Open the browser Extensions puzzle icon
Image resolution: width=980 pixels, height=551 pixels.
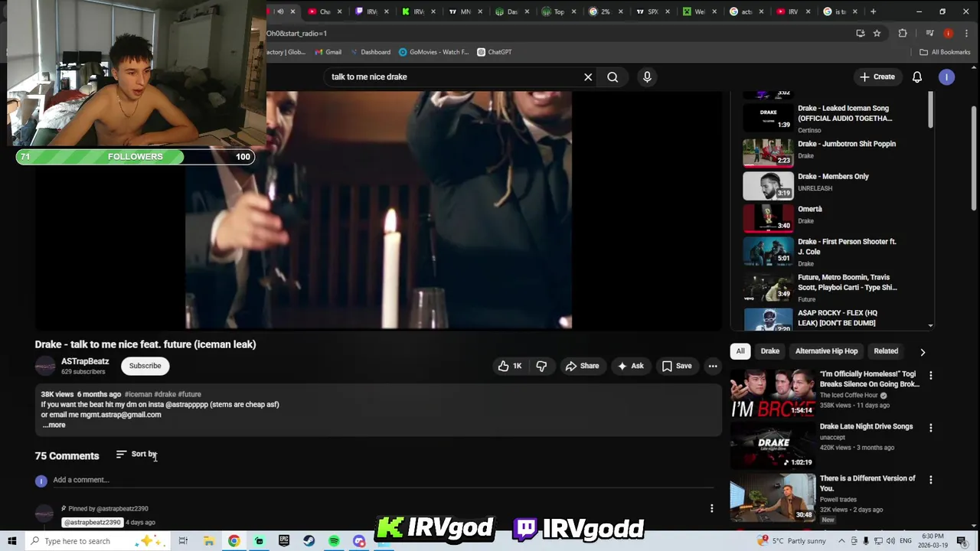[x=903, y=34]
